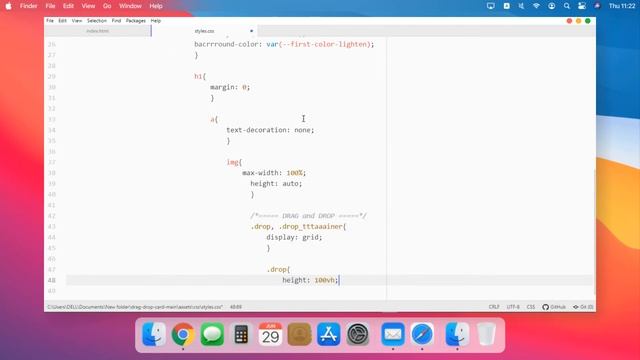
Task: Change the UTF-8 encoding in status bar
Action: click(x=513, y=307)
